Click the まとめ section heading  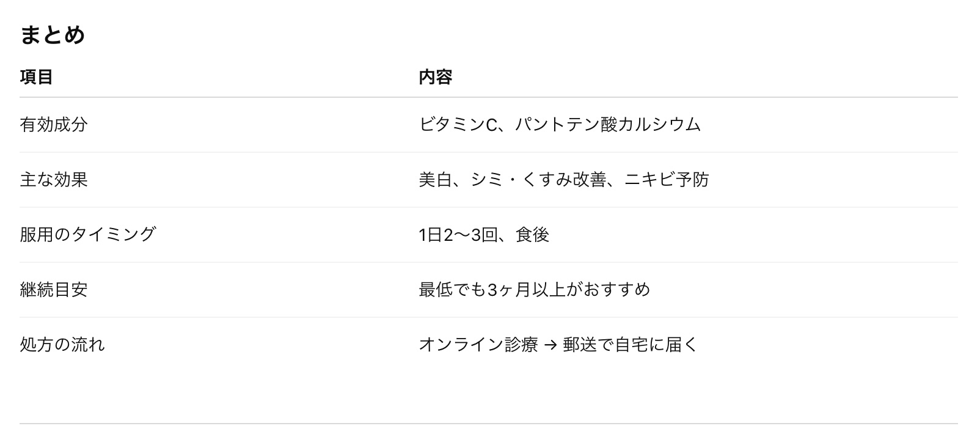(53, 35)
